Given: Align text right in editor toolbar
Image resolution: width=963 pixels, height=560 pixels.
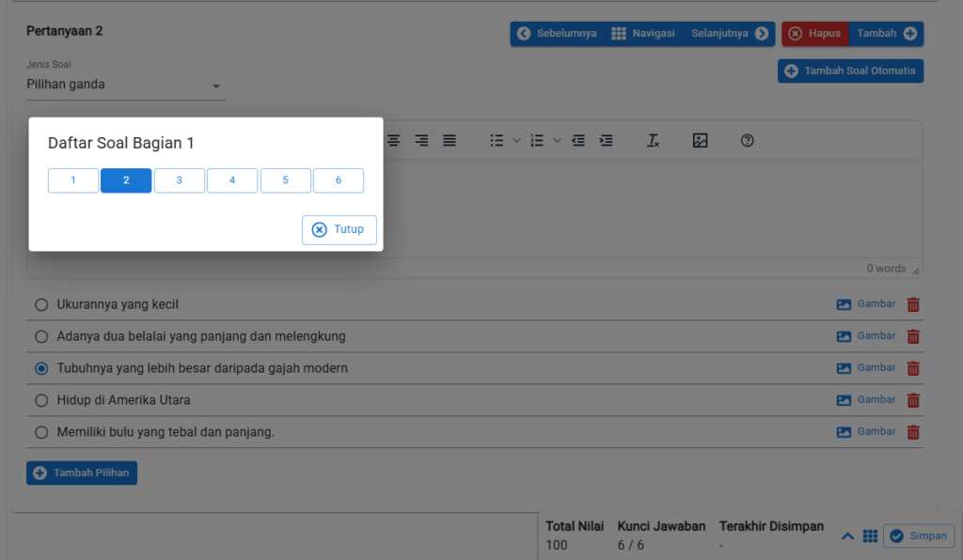Looking at the screenshot, I should click(421, 140).
